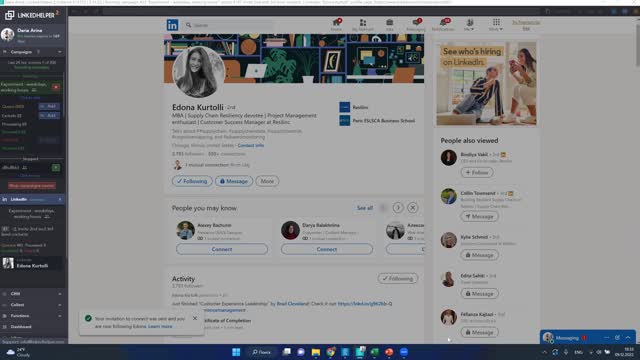Click Add button in Queue row
This screenshot has height=360, width=640.
pyautogui.click(x=49, y=106)
